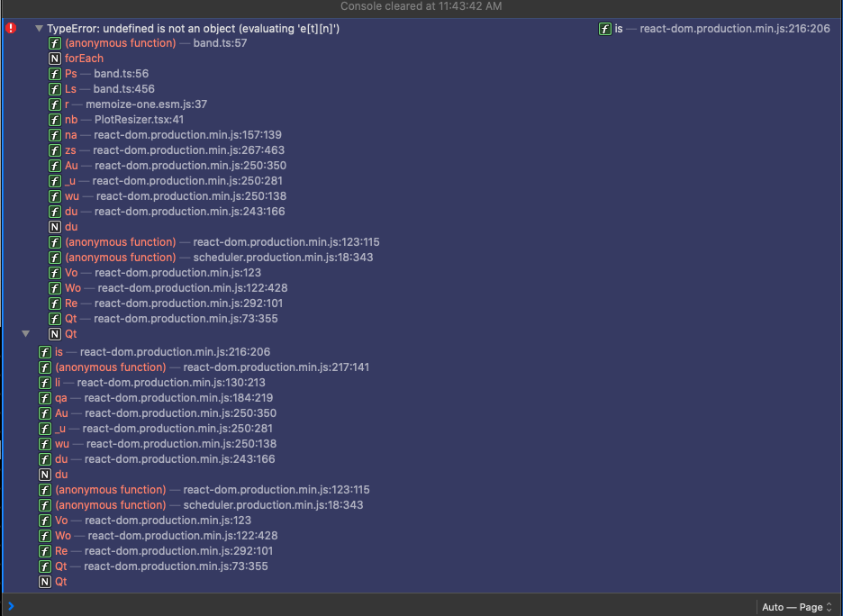The width and height of the screenshot is (843, 616).
Task: Select function name li
Action: pos(58,383)
